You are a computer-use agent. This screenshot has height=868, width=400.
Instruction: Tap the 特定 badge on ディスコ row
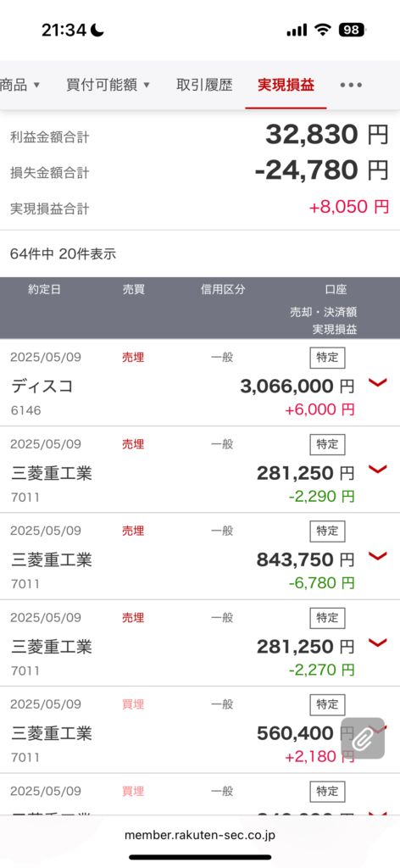[x=327, y=358]
